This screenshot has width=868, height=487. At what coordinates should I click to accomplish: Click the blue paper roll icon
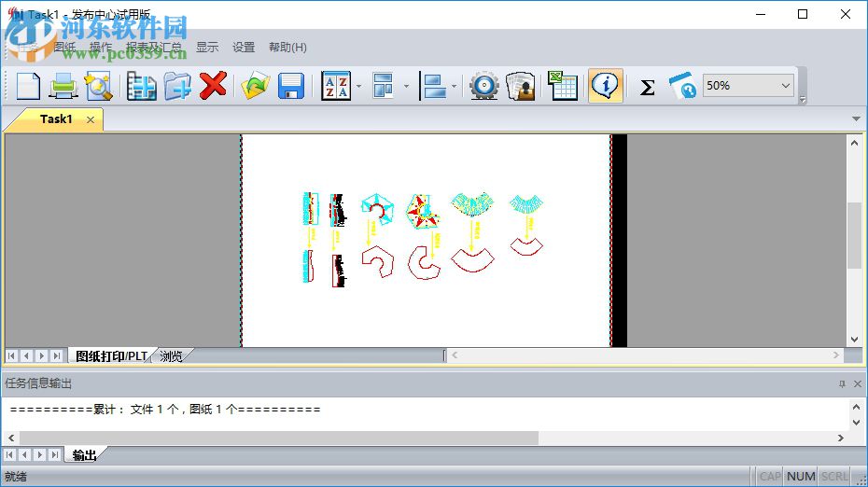(682, 87)
